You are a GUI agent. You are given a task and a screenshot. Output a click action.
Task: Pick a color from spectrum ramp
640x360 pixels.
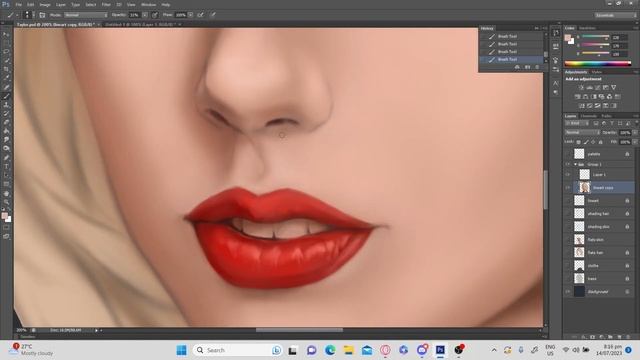[598, 64]
